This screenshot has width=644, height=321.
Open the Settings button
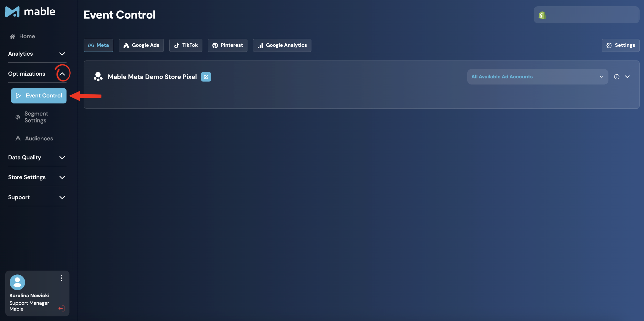(x=621, y=45)
